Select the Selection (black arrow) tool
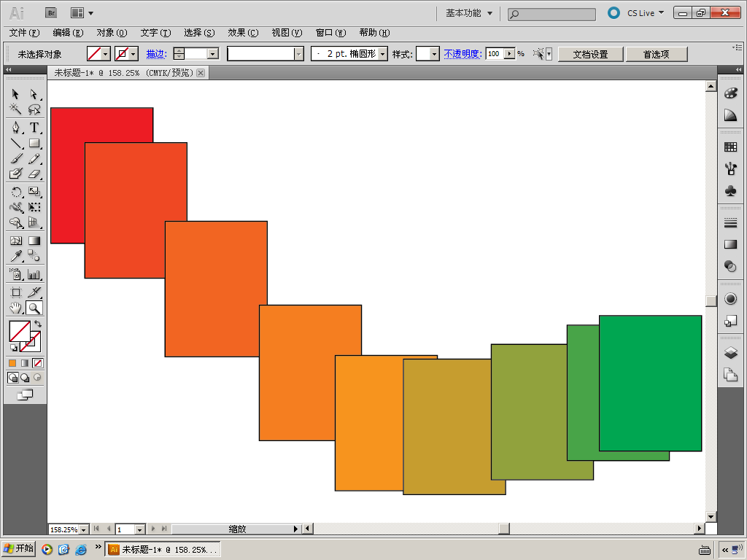 (16, 94)
